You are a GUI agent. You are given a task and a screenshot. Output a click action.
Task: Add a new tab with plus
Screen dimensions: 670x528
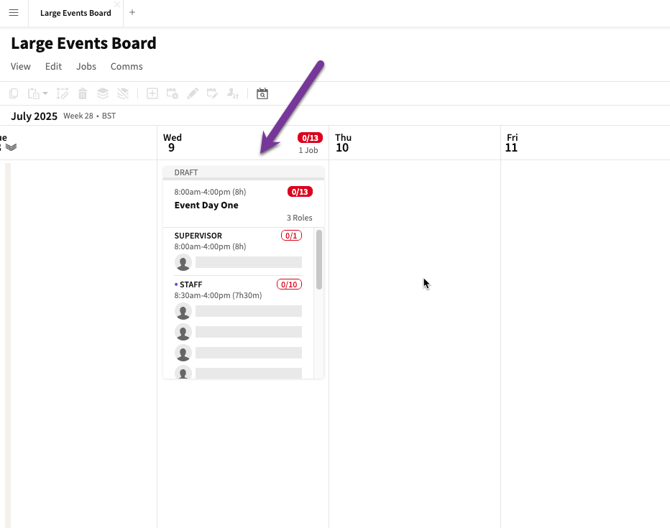click(x=132, y=13)
